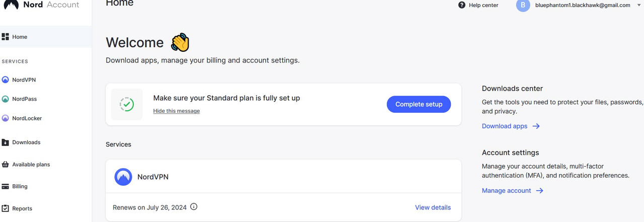Click the Home dashboard icon in sidebar
Viewport: 644px width, 222px height.
click(6, 37)
